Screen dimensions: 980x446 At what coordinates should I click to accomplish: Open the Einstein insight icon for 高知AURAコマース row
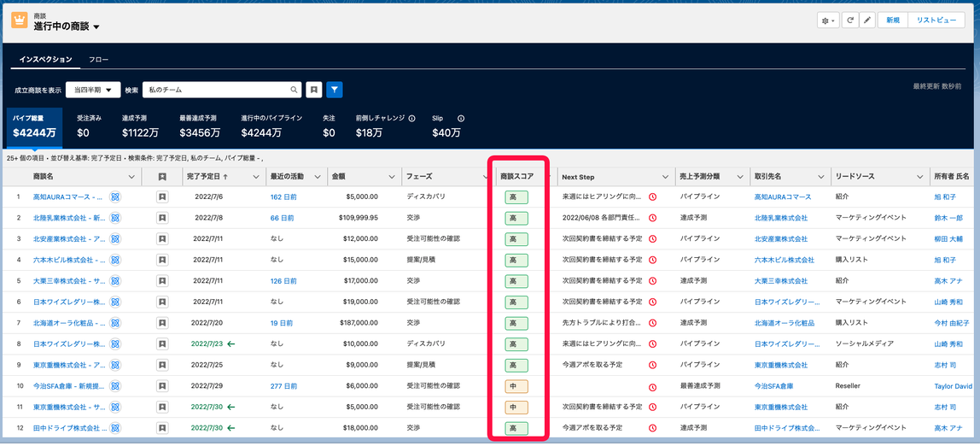(115, 197)
